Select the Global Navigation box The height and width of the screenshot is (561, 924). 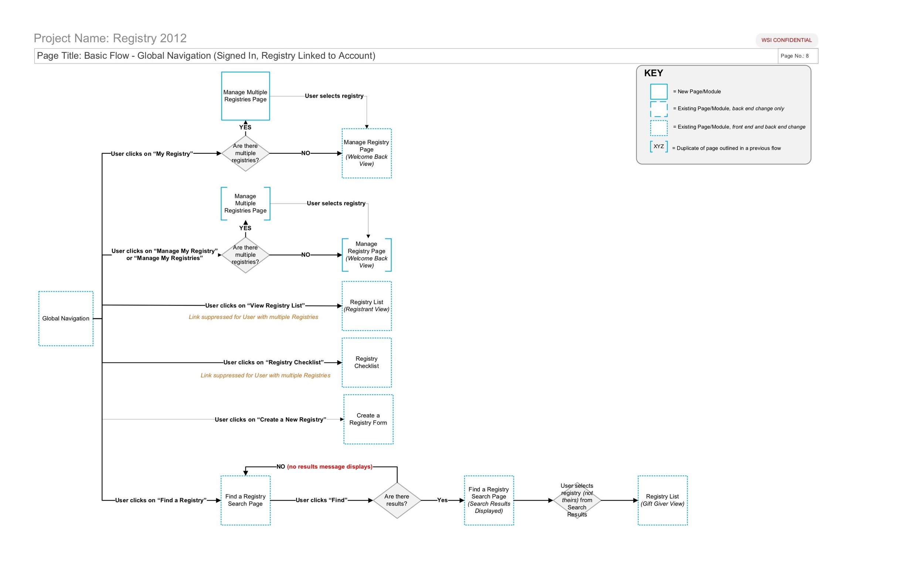pos(66,318)
